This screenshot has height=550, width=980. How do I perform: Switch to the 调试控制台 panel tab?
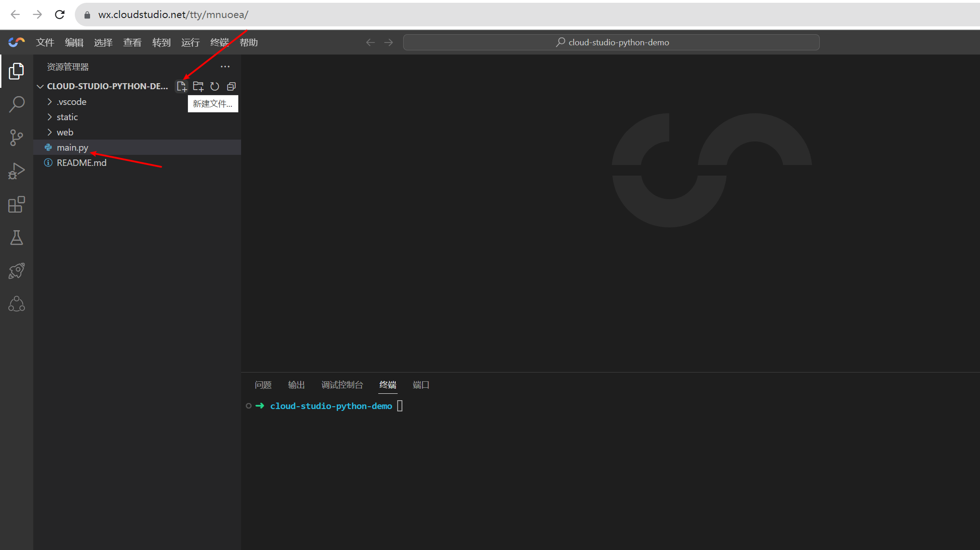pyautogui.click(x=342, y=385)
